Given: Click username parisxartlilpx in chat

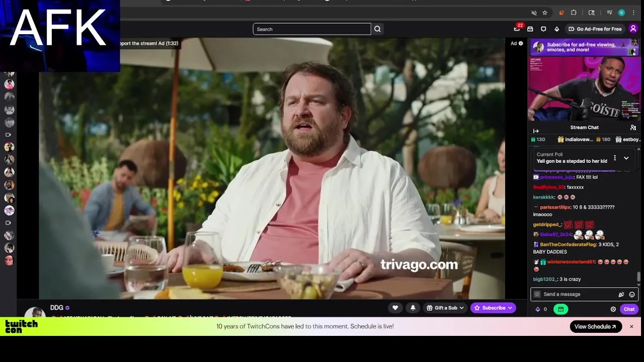Looking at the screenshot, I should point(555,207).
